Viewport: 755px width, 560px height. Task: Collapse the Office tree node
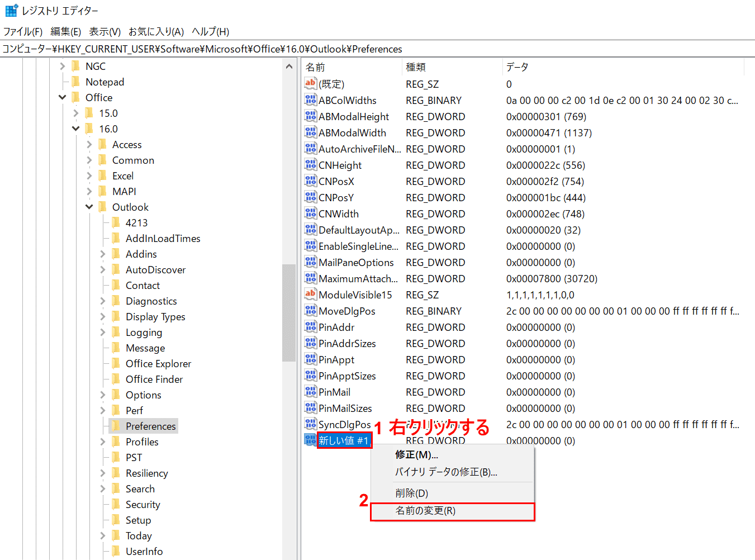[x=62, y=97]
